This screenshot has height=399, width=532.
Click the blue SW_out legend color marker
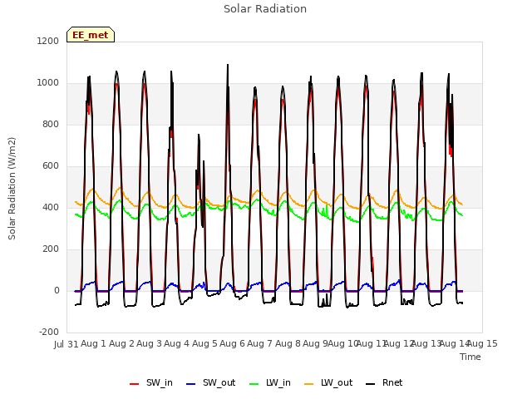tap(191, 384)
